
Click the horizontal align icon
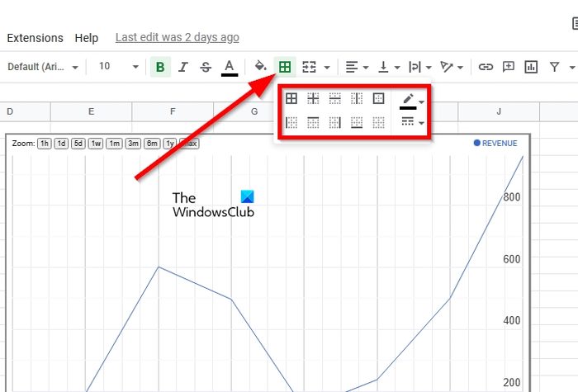click(x=352, y=67)
